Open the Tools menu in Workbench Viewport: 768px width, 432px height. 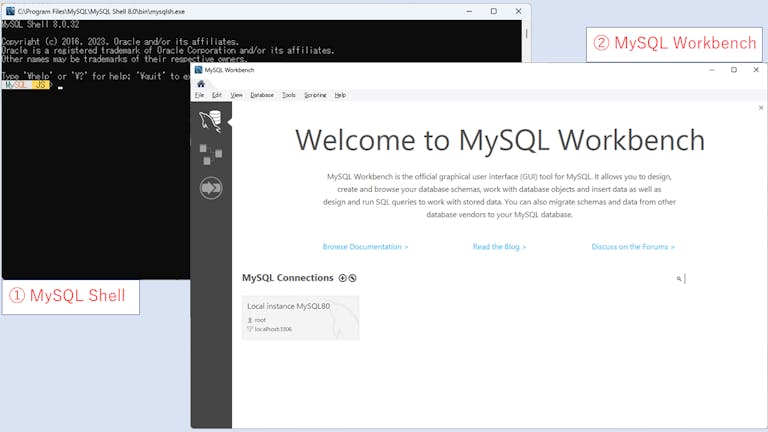[288, 95]
